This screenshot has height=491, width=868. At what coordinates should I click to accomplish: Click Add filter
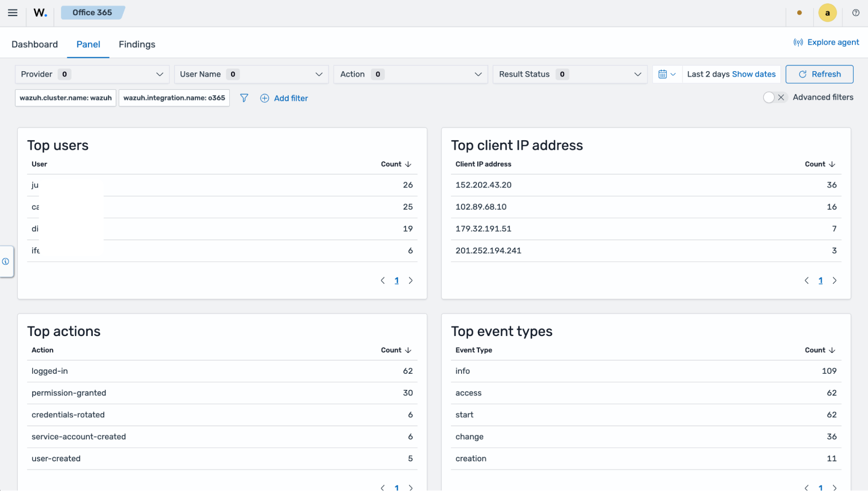284,98
